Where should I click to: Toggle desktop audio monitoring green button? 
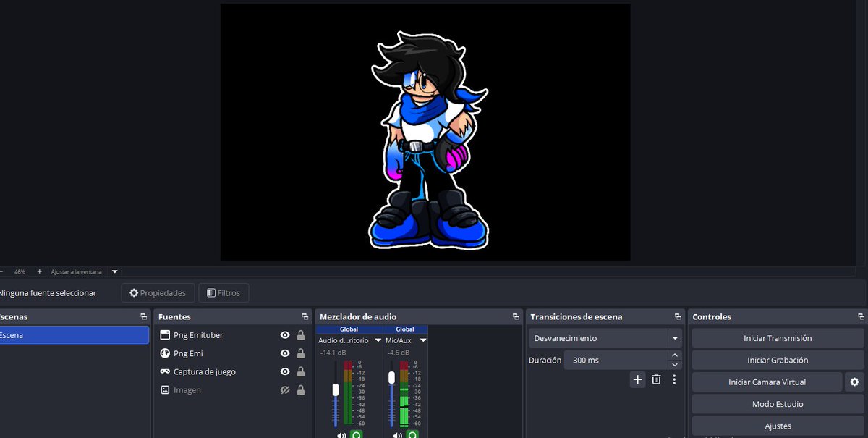pos(356,434)
